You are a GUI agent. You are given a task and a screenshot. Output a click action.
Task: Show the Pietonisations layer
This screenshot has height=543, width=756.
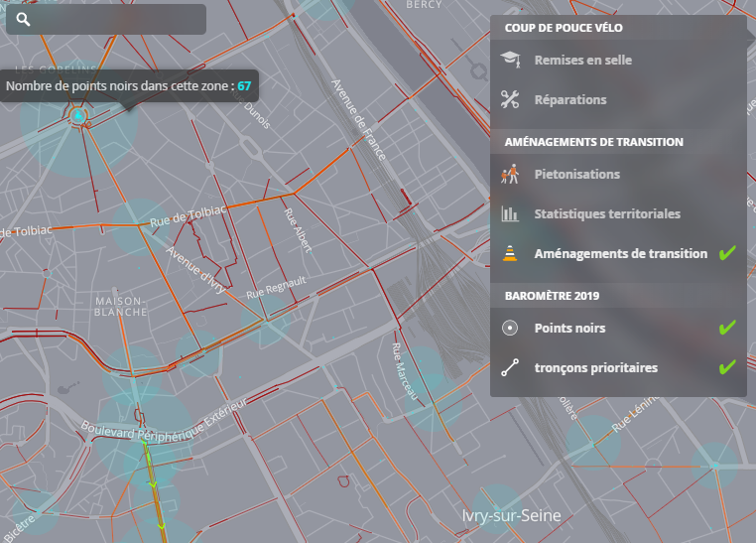click(576, 175)
